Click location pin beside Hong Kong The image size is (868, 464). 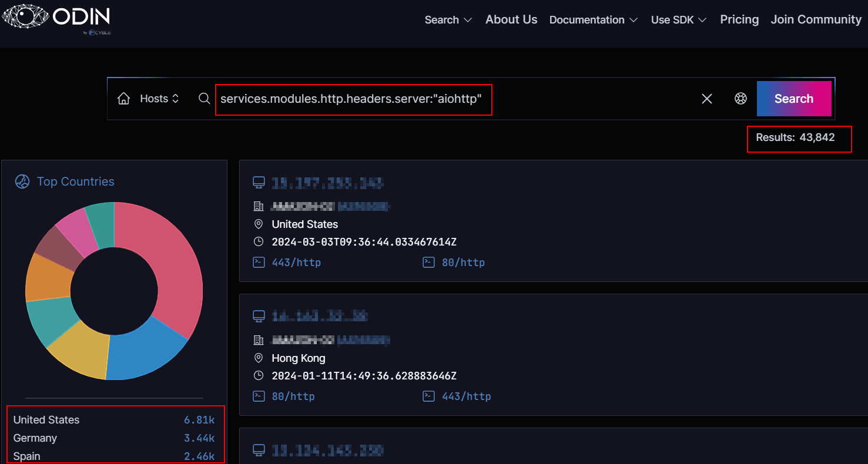259,358
